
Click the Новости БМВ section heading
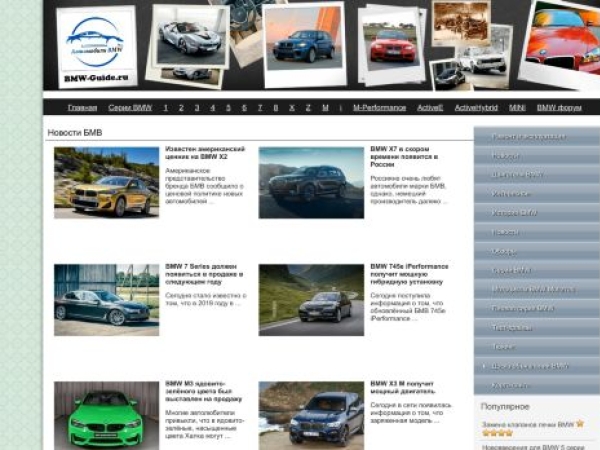click(x=75, y=133)
